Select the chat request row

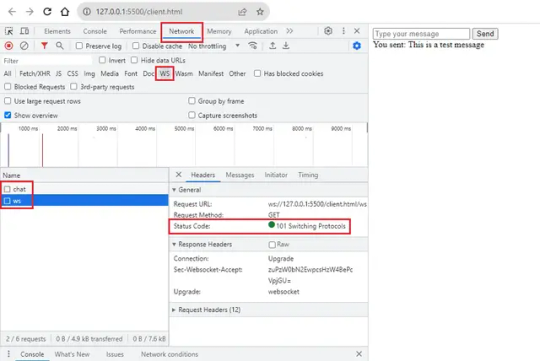click(84, 189)
